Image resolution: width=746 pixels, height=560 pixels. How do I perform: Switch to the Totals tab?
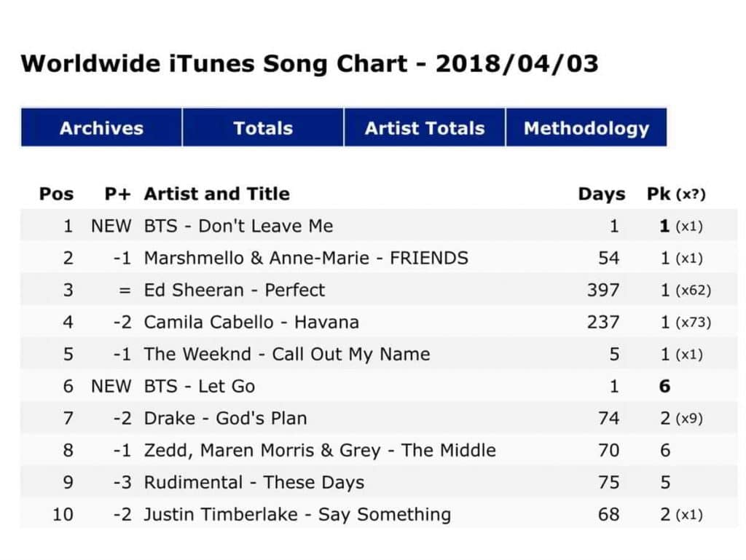(262, 128)
